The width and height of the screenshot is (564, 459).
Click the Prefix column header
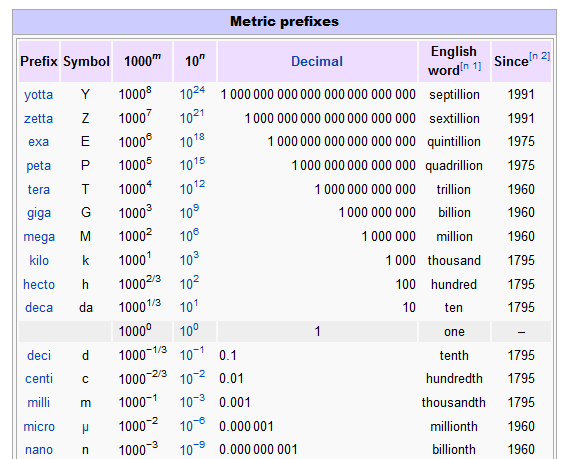tap(39, 61)
